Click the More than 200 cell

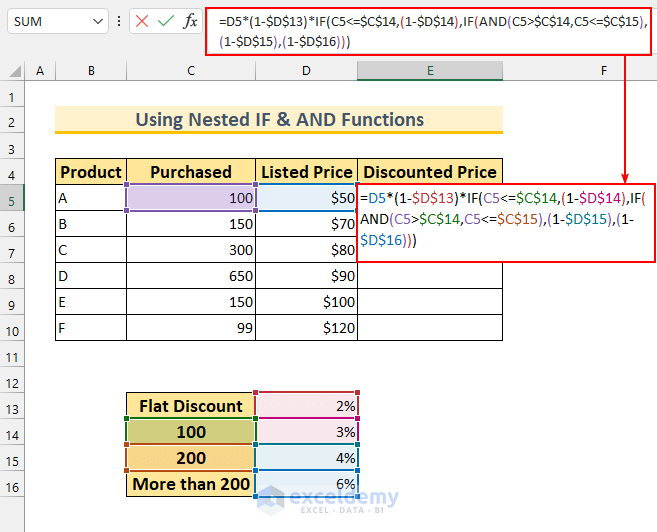tap(190, 484)
